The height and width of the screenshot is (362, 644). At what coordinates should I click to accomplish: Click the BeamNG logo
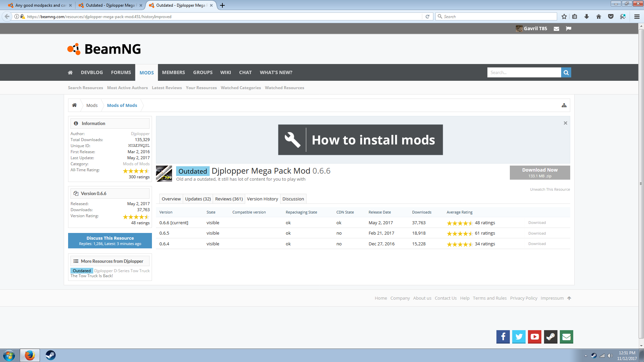click(104, 49)
